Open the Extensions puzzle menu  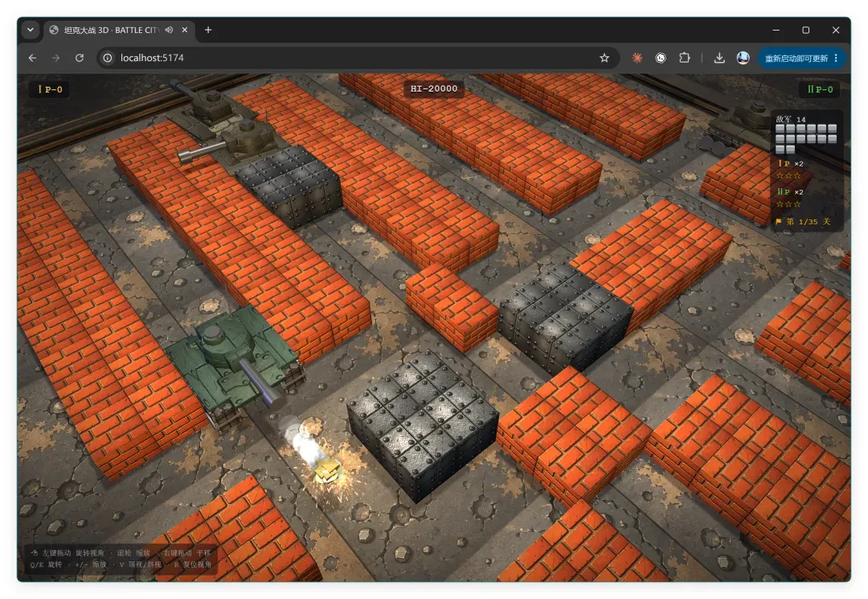pyautogui.click(x=684, y=58)
